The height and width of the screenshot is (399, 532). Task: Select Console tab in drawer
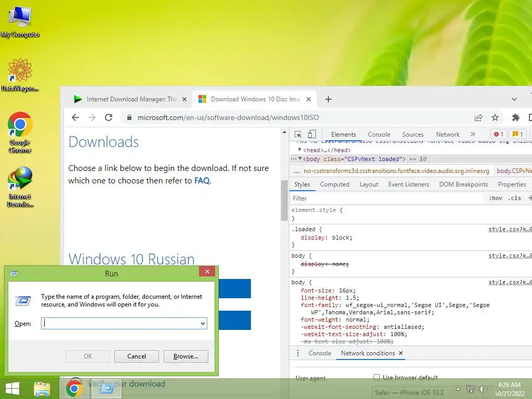[x=320, y=353]
